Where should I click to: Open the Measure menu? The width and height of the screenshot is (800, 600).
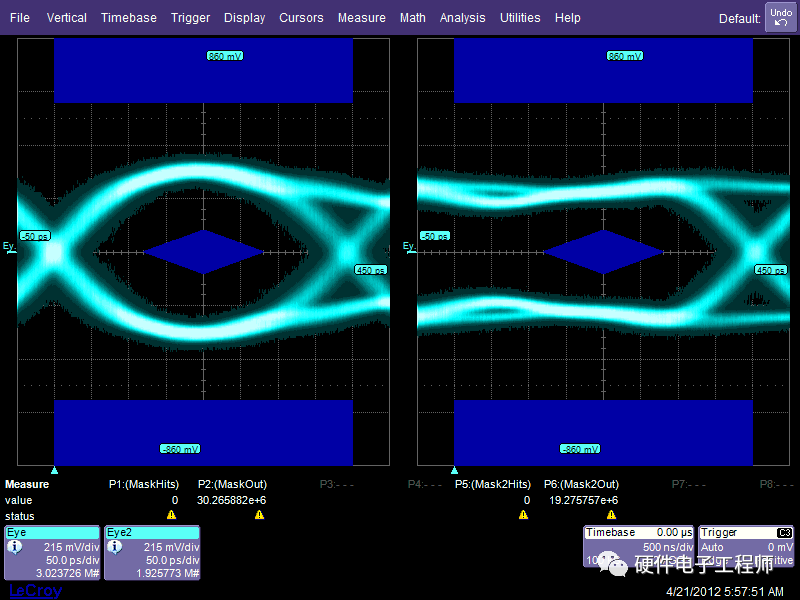[x=362, y=18]
